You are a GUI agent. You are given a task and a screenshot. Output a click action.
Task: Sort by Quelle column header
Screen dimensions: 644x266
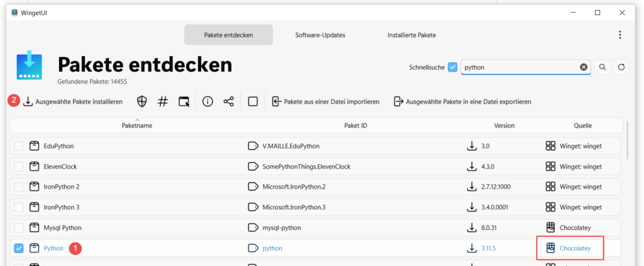(583, 126)
